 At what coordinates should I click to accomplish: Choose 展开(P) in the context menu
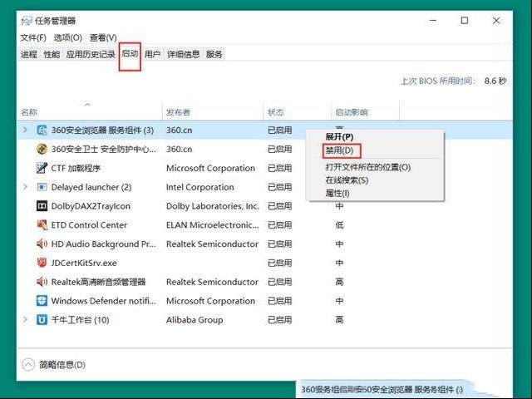[339, 137]
